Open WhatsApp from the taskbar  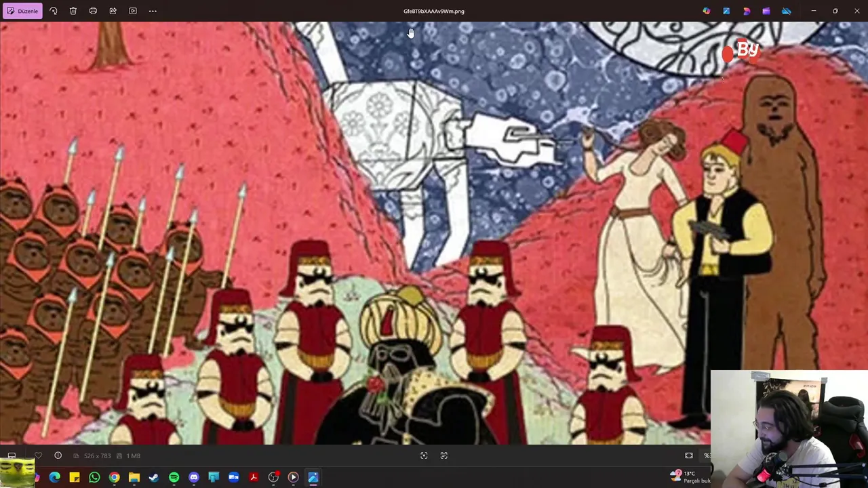click(x=94, y=478)
